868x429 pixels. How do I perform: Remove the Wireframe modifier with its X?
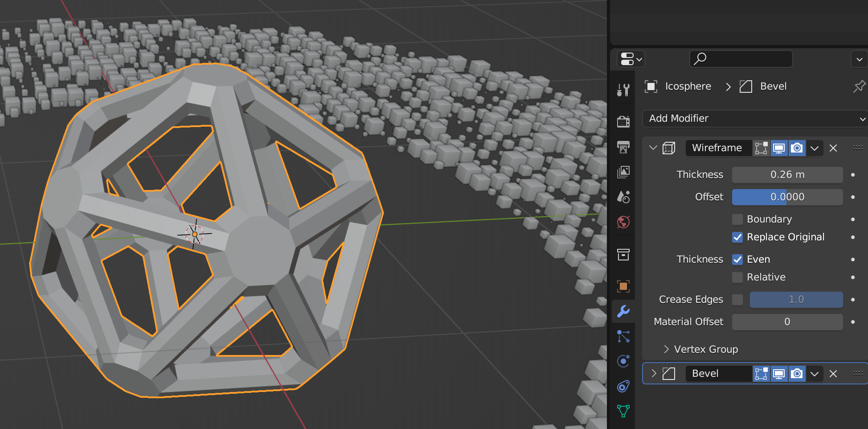click(x=833, y=148)
